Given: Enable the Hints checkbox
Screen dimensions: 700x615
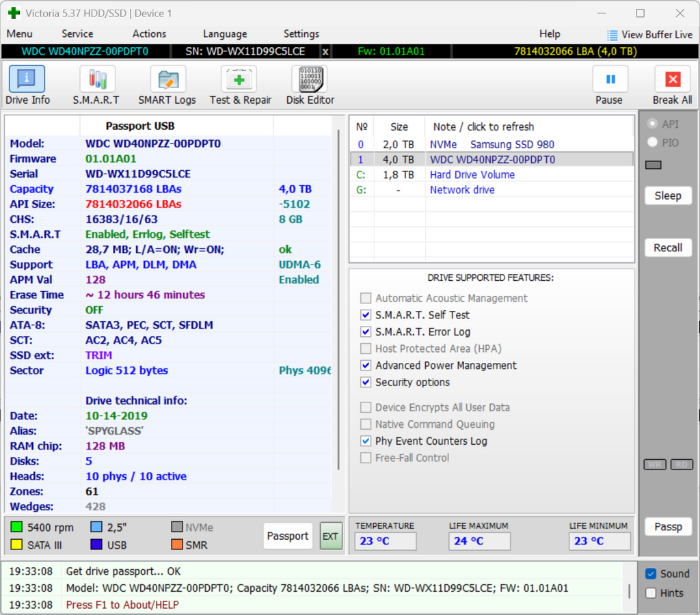Looking at the screenshot, I should pos(651,593).
